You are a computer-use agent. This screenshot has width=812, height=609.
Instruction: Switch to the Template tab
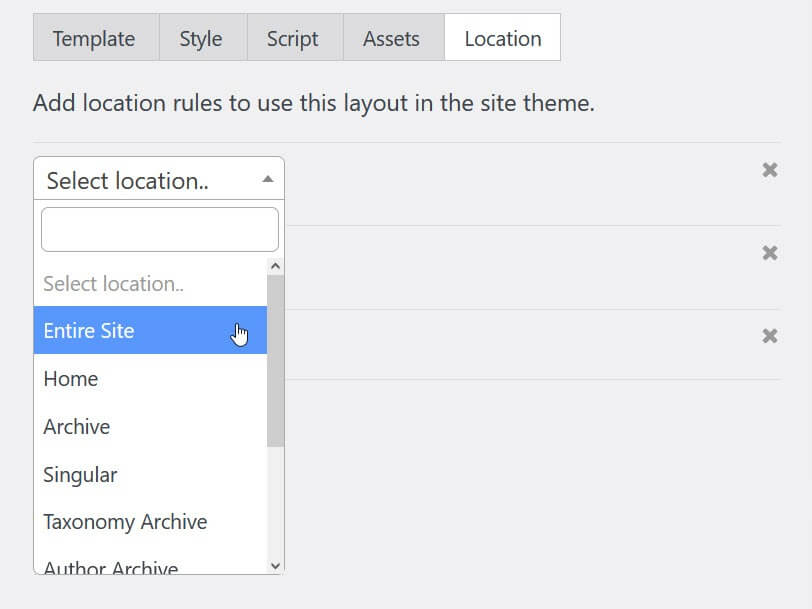(94, 38)
